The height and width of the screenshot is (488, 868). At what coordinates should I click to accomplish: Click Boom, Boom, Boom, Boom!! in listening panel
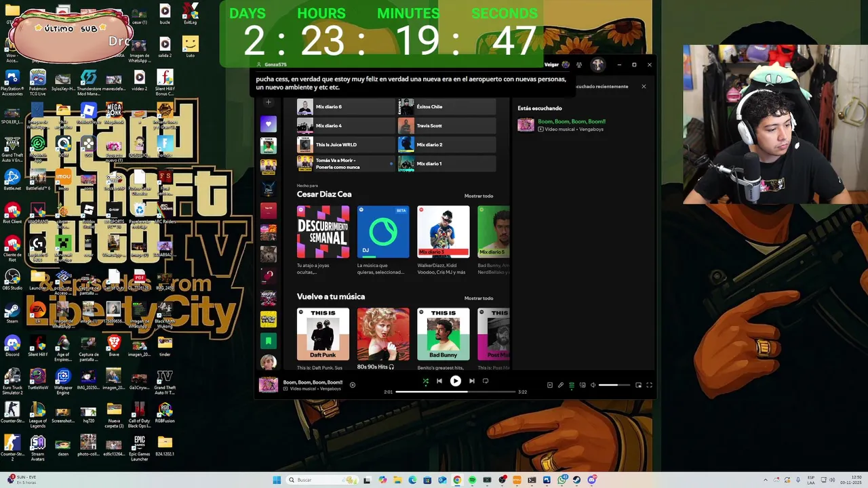tap(572, 122)
